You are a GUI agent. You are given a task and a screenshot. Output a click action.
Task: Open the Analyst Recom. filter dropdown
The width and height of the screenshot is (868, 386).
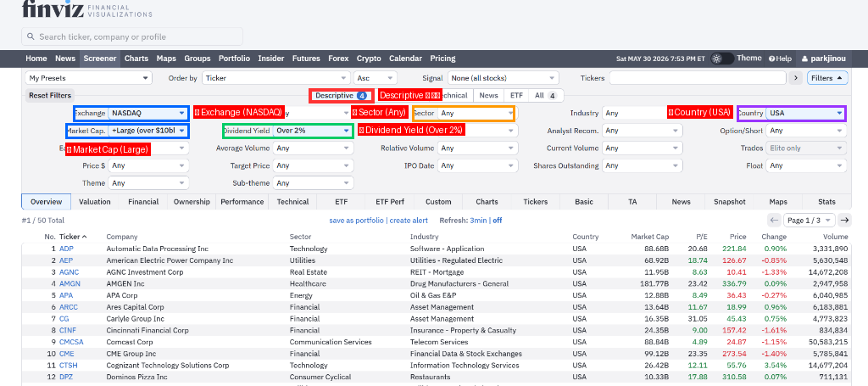coord(643,131)
